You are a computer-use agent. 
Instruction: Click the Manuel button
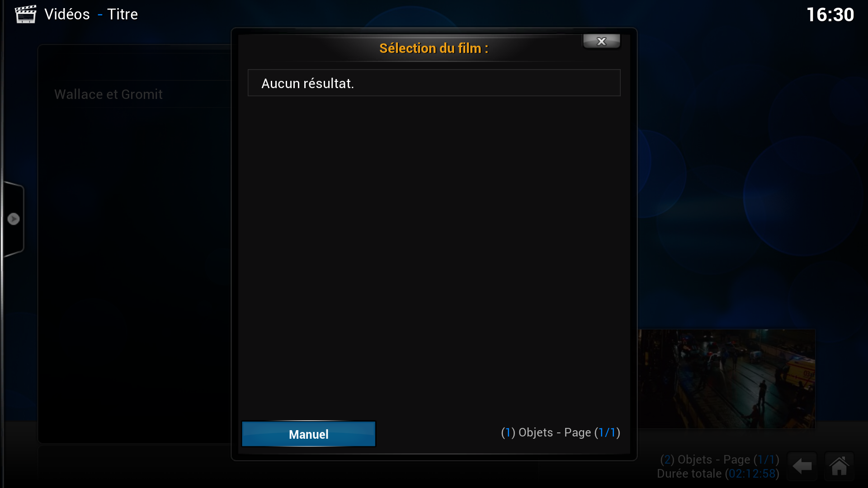(309, 434)
